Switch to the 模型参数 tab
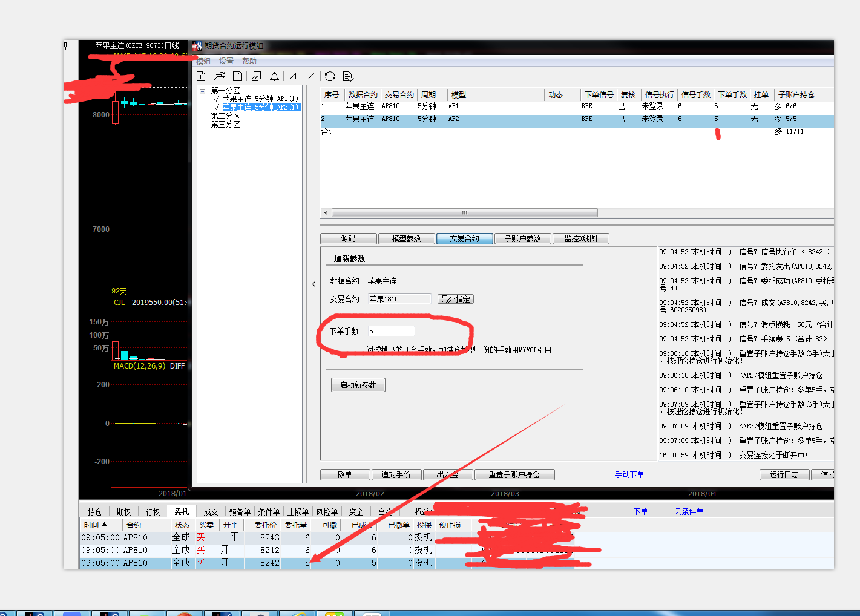Image resolution: width=860 pixels, height=616 pixels. tap(406, 238)
